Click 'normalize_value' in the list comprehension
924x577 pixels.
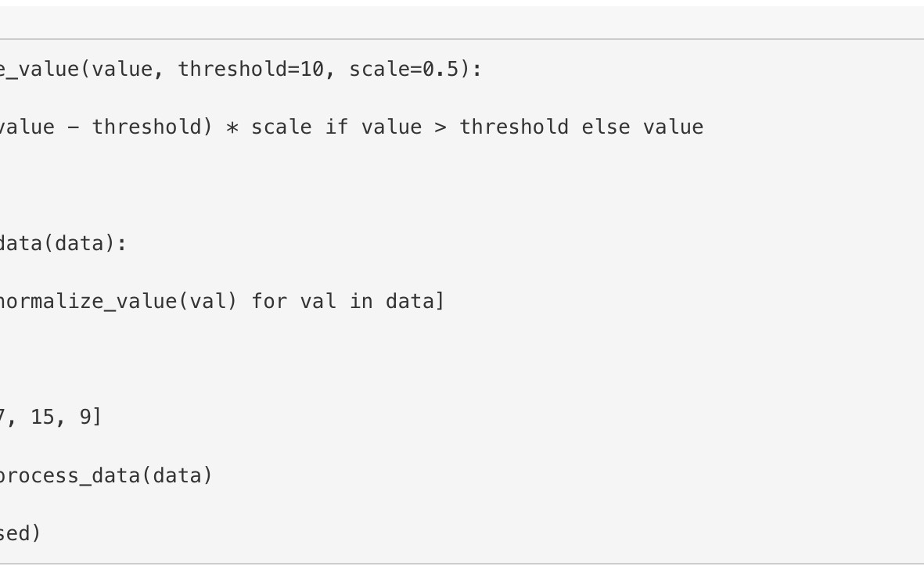(x=88, y=302)
